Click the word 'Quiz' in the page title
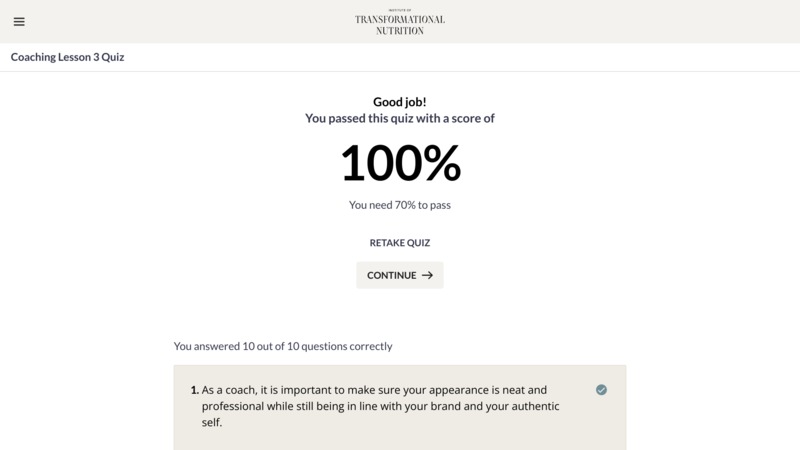This screenshot has width=800, height=450. tap(113, 57)
